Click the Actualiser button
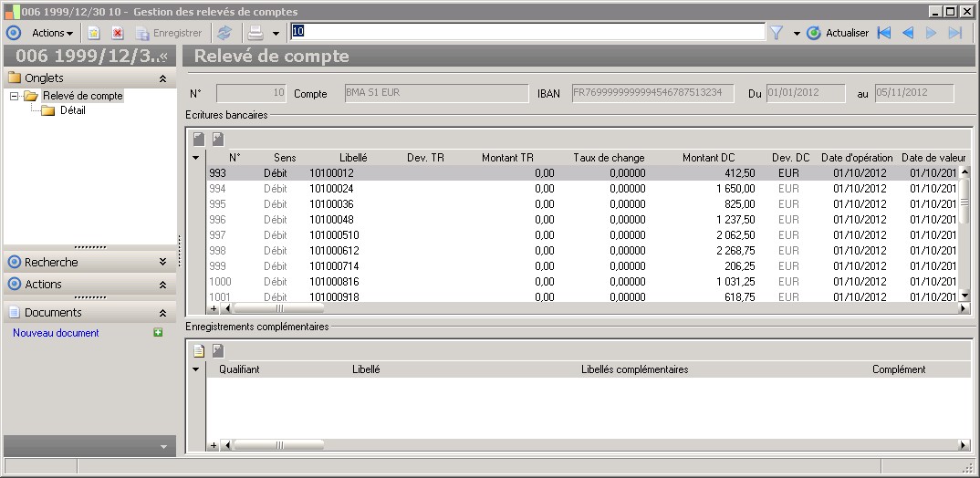 click(838, 33)
